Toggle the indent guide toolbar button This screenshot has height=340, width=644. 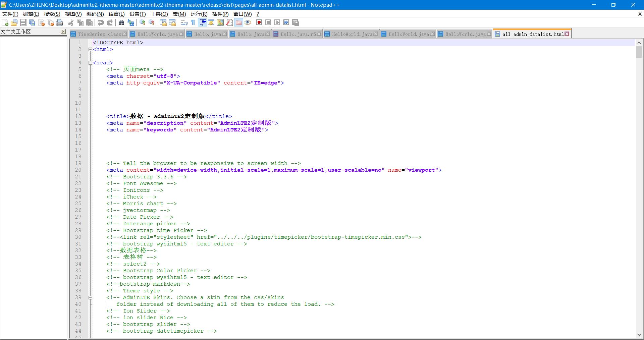click(202, 22)
